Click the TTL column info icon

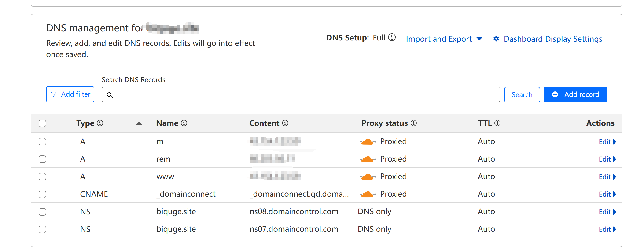[x=497, y=123]
